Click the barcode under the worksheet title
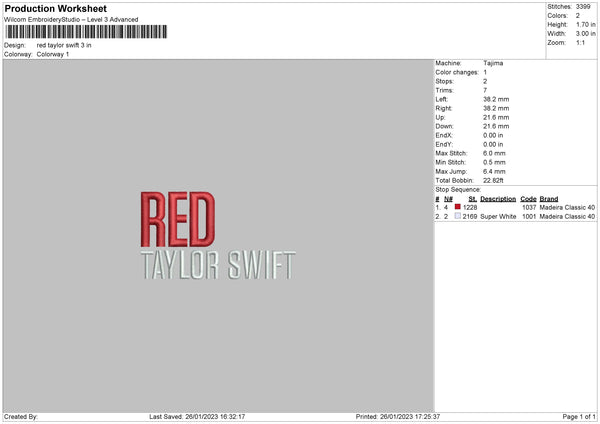Viewport: 600px width, 424px height. pos(86,32)
